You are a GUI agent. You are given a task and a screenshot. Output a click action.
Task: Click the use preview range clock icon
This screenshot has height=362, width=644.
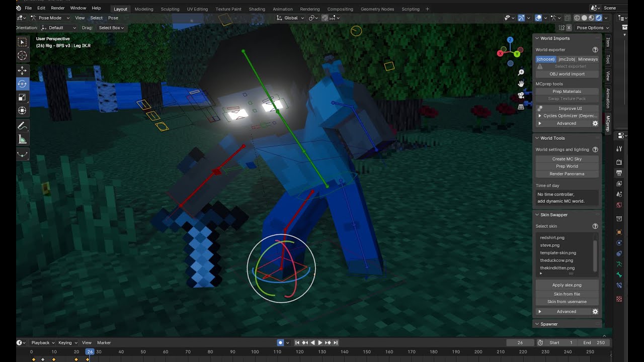pos(540,343)
